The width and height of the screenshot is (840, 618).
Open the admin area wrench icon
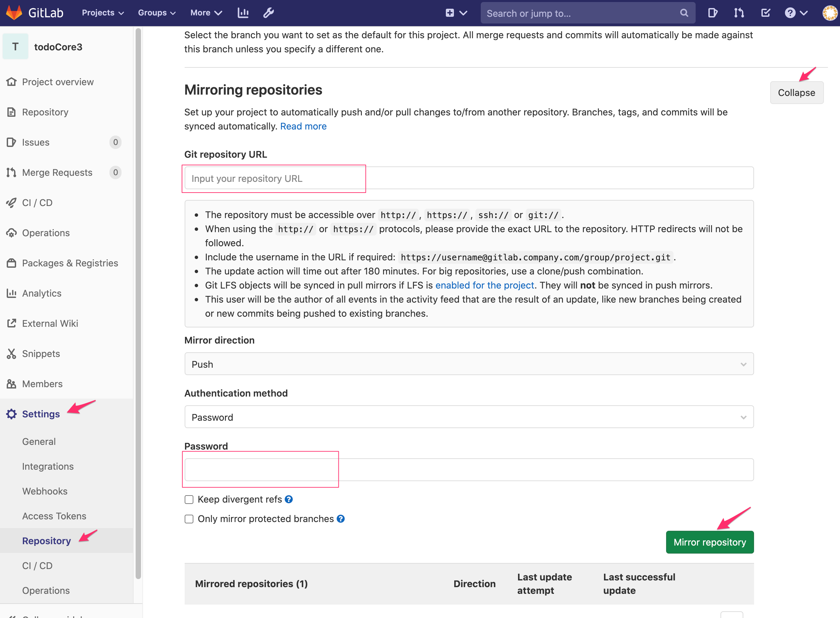pos(268,13)
